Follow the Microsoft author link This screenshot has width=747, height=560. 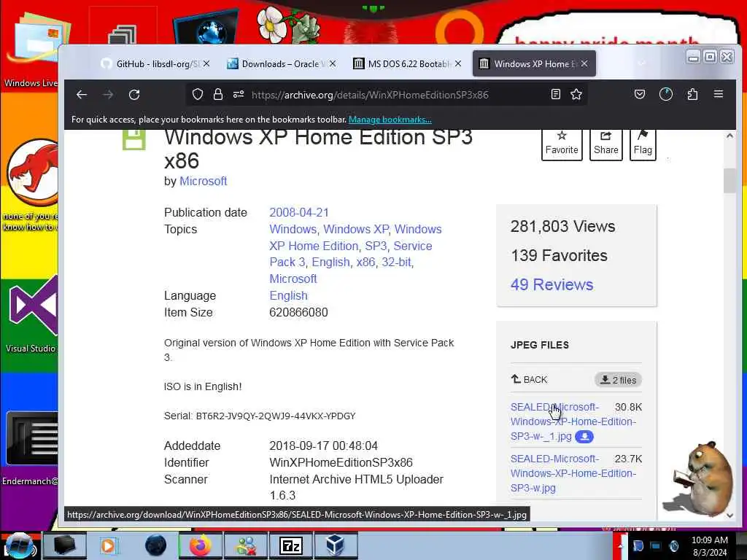coord(203,181)
